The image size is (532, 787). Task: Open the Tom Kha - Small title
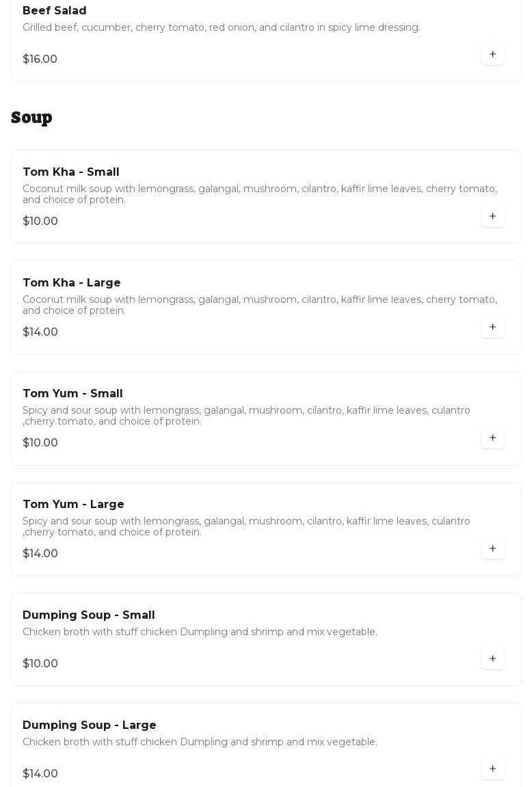[x=71, y=172]
